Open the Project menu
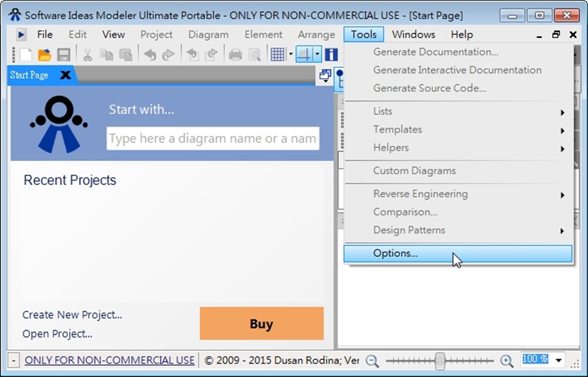Viewport: 588px width, 377px height. point(156,34)
